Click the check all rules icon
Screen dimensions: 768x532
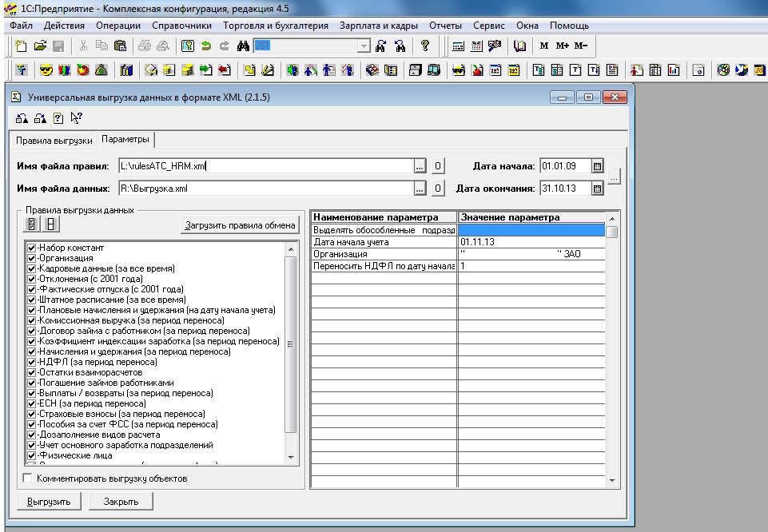(33, 224)
